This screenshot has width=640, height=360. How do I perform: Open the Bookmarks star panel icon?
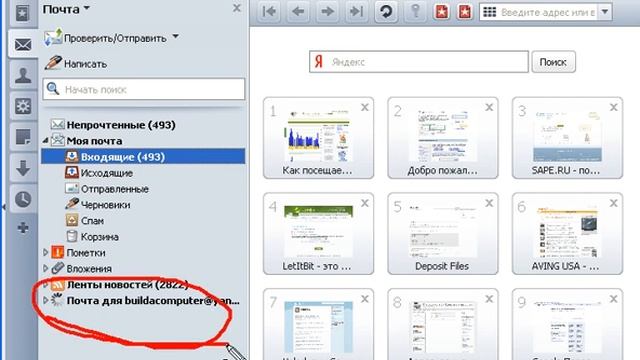coord(23,12)
